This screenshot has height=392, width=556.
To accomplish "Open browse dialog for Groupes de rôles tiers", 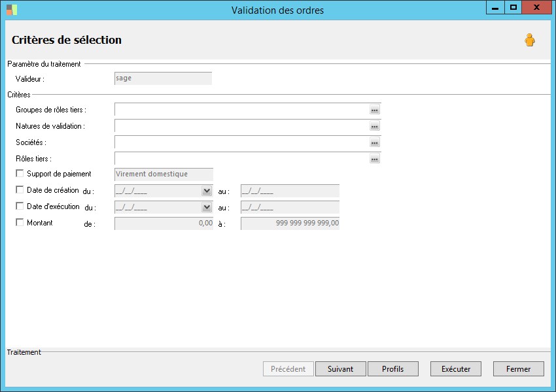I will click(374, 110).
